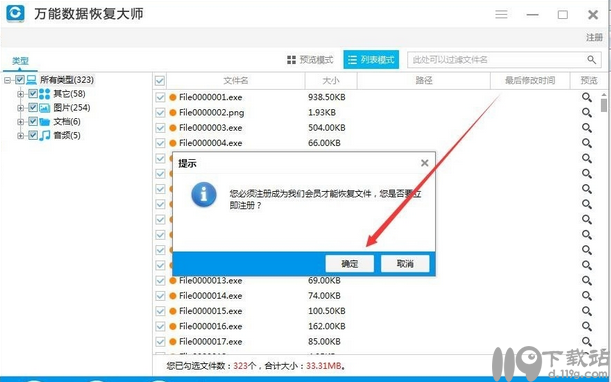Viewport: 611px width, 382px height.
Task: Preview File0000015.exe with magnifier icon
Action: pos(587,311)
